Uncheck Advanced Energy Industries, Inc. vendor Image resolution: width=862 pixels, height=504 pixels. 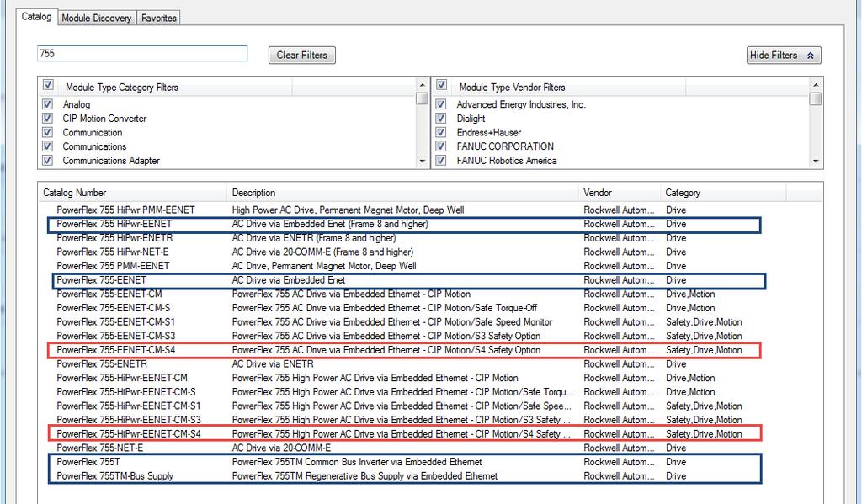click(441, 103)
